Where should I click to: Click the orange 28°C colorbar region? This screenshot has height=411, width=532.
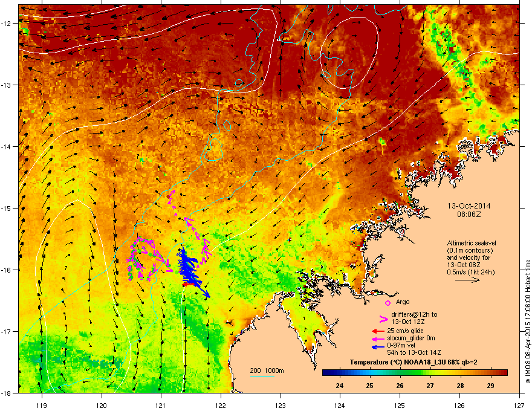[x=461, y=373]
